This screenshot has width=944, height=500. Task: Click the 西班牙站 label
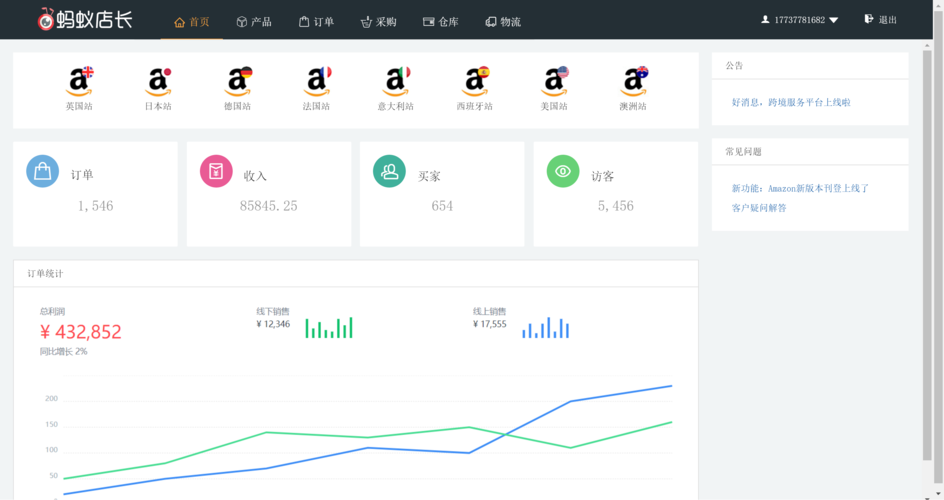pos(474,106)
